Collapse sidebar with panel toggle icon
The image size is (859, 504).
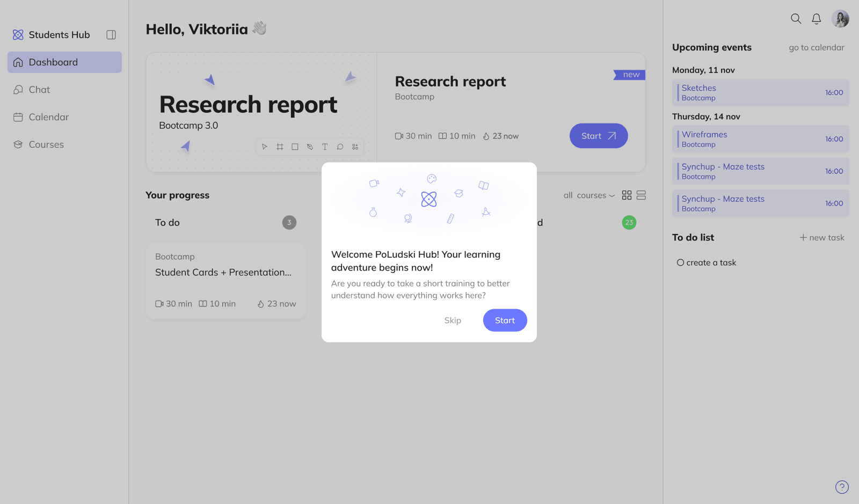111,35
